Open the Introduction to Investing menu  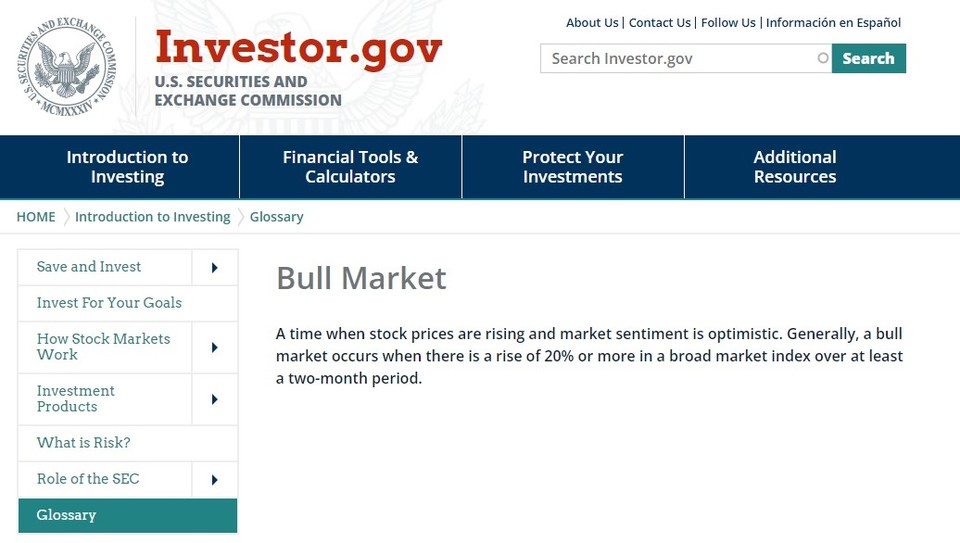127,167
